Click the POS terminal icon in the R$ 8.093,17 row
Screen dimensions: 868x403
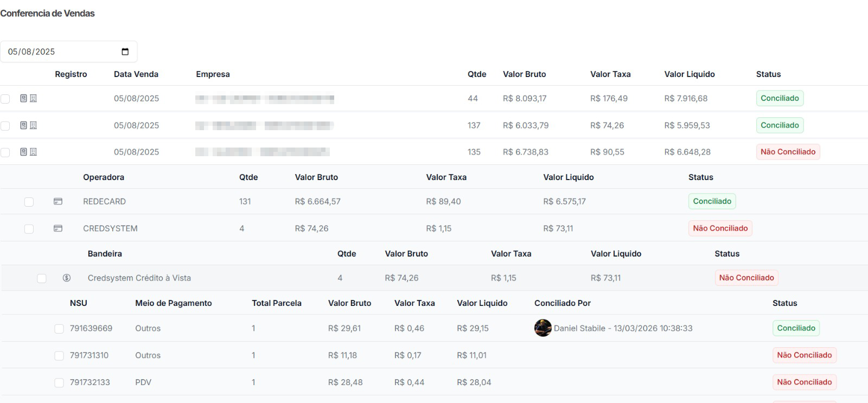(23, 98)
